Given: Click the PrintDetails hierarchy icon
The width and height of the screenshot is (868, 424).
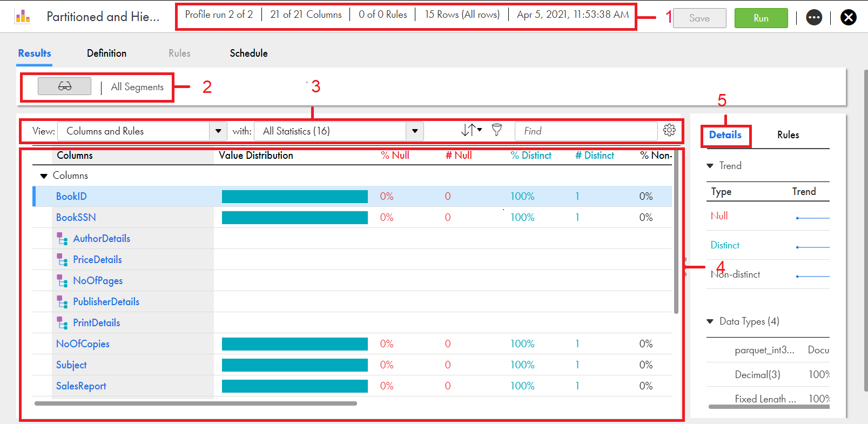Looking at the screenshot, I should (62, 323).
